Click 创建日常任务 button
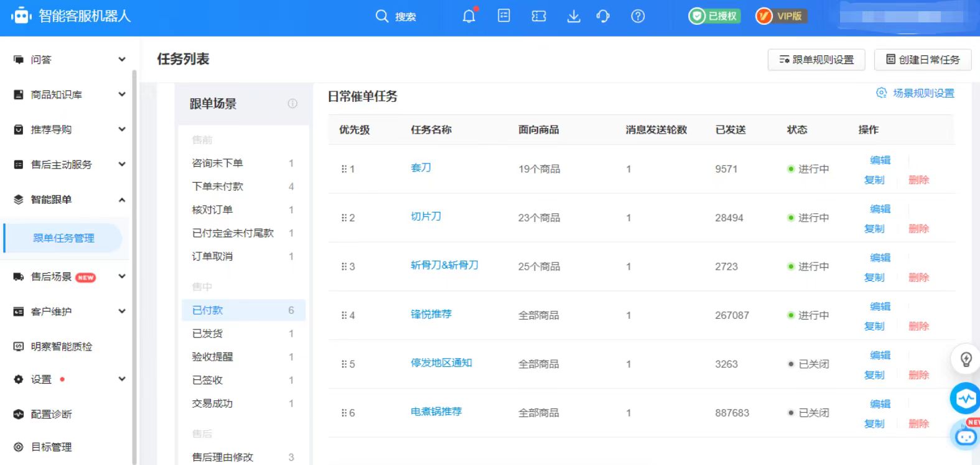This screenshot has height=465, width=980. [x=923, y=60]
